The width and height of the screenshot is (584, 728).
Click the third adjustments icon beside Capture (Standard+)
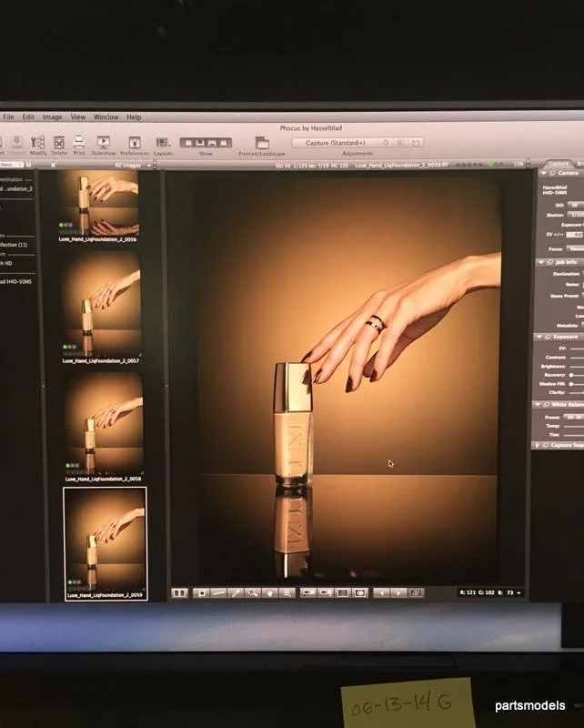tap(416, 143)
